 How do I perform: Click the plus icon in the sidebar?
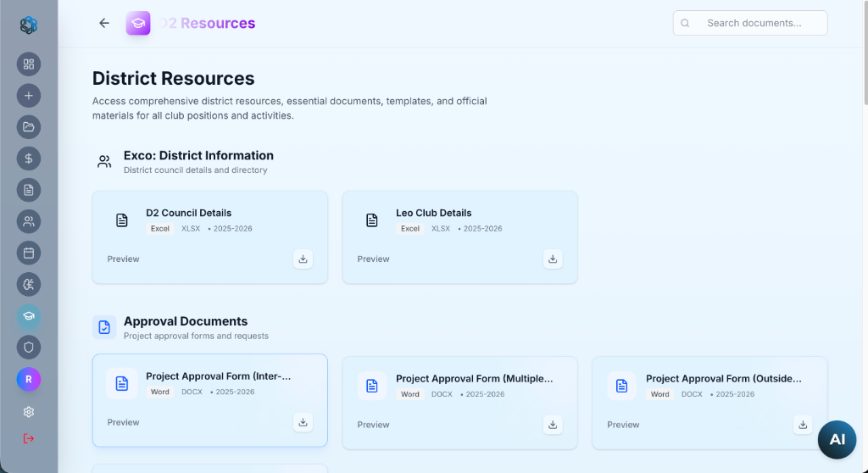(29, 96)
